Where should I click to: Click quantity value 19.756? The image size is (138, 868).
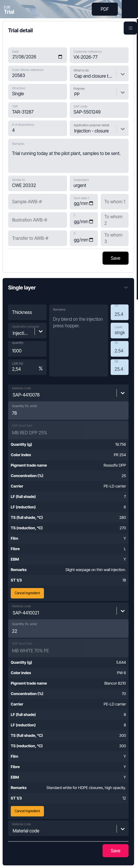pyautogui.click(x=121, y=444)
